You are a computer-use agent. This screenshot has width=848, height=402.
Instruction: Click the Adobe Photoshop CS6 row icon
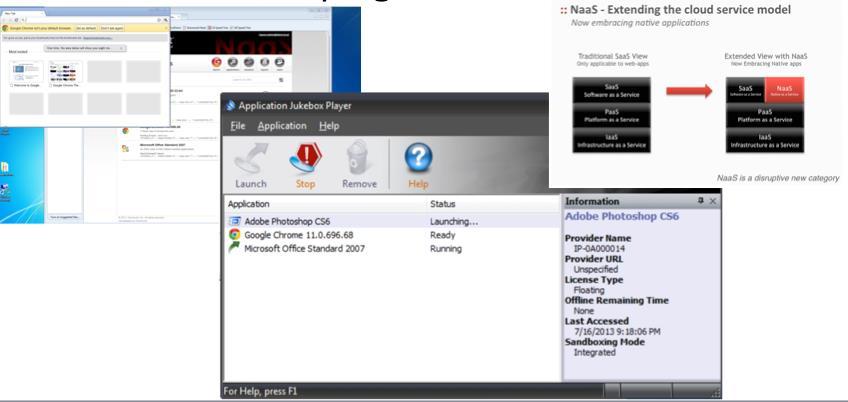(x=235, y=221)
